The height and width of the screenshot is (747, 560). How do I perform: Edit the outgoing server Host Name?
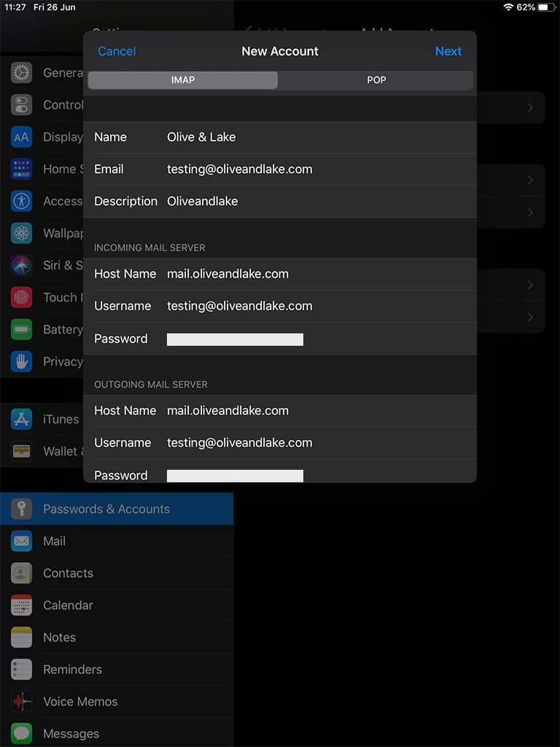(x=280, y=411)
